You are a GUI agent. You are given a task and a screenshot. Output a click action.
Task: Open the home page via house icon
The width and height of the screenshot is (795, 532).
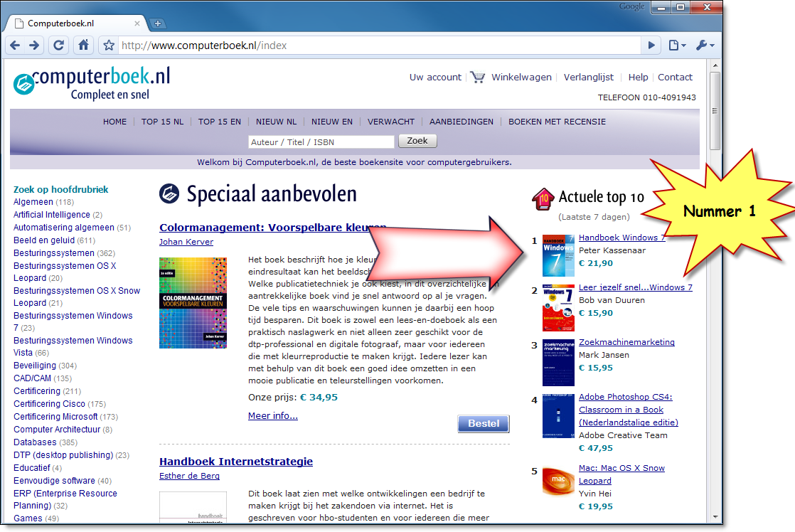[x=84, y=46]
